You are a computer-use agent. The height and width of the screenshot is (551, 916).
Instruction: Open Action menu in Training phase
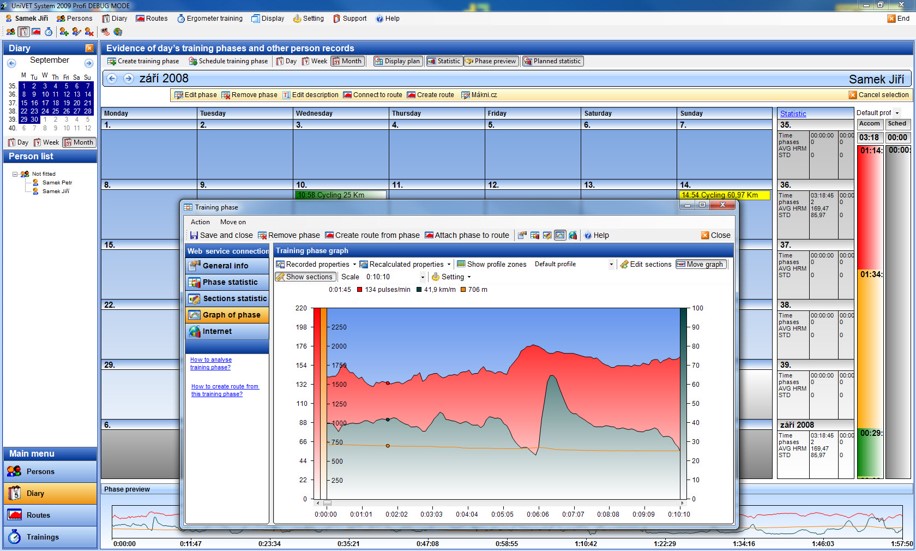tap(200, 222)
